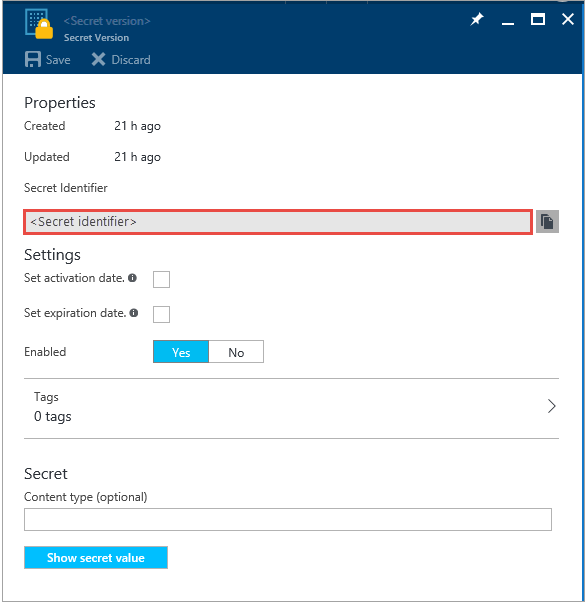Click the Save disk icon
This screenshot has width=585, height=602.
[x=33, y=60]
